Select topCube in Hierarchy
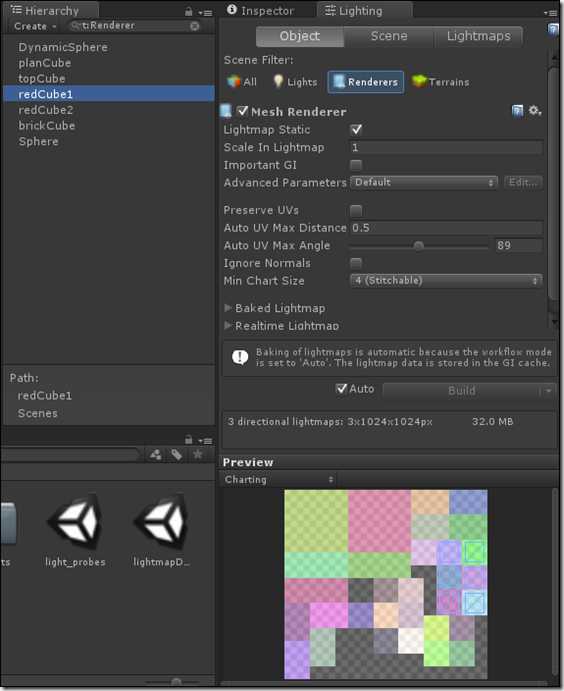The height and width of the screenshot is (691, 564). (42, 78)
